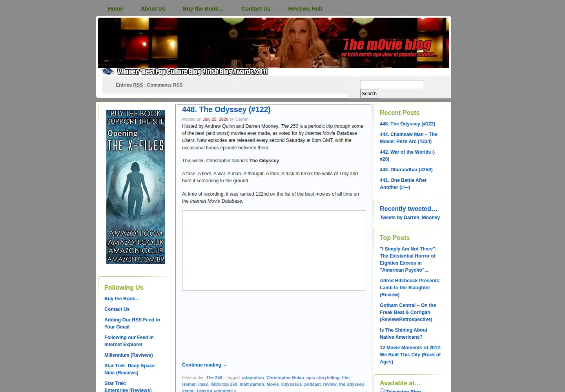Open Tweets by Darren_Mooney link
Image resolution: width=565 pixels, height=392 pixels.
[x=410, y=218]
